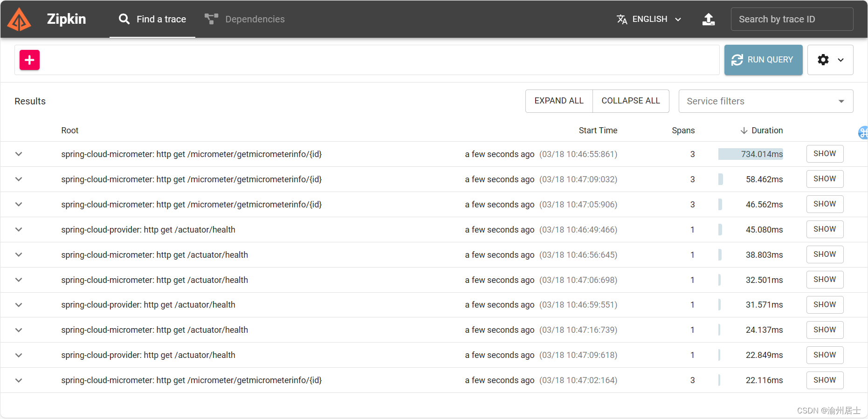Click start time 03/18 10:46:49:466
Screen dimensions: 868x419
coord(578,230)
